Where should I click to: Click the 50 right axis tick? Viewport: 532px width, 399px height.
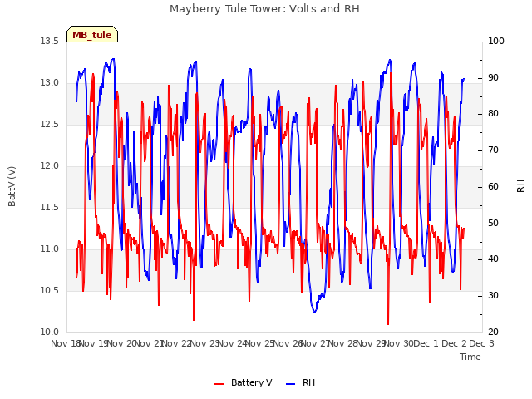click(493, 224)
